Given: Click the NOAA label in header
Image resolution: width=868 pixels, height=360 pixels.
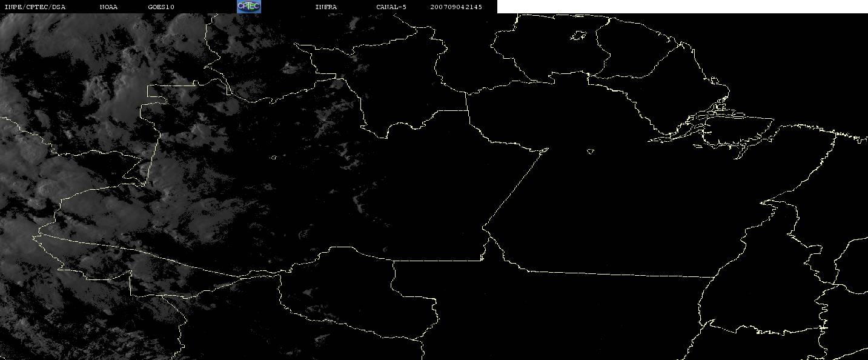Looking at the screenshot, I should 109,7.
